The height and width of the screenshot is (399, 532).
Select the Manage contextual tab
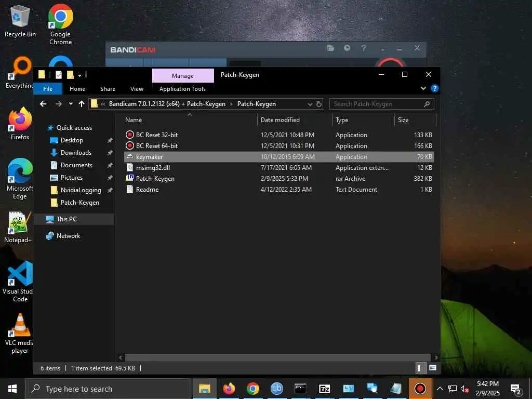coord(183,76)
